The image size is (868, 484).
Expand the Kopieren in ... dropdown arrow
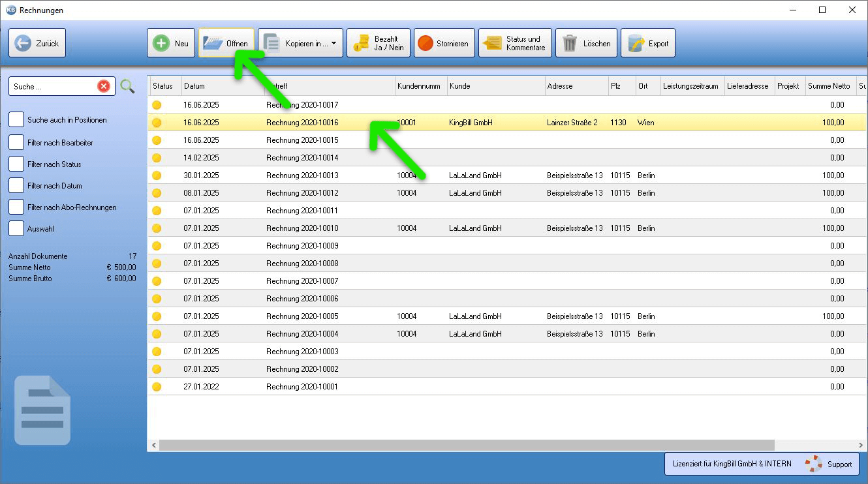point(334,44)
